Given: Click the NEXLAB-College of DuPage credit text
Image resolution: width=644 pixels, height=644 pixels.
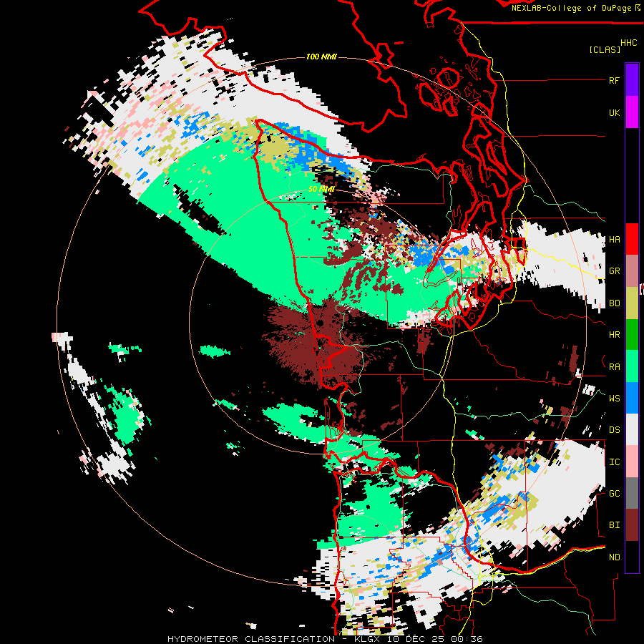Looking at the screenshot, I should [571, 8].
